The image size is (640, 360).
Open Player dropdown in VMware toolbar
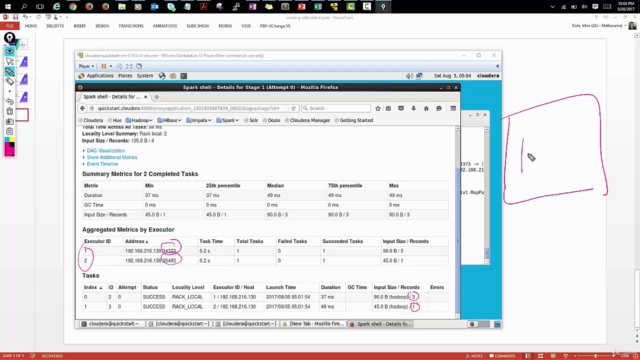pyautogui.click(x=86, y=66)
